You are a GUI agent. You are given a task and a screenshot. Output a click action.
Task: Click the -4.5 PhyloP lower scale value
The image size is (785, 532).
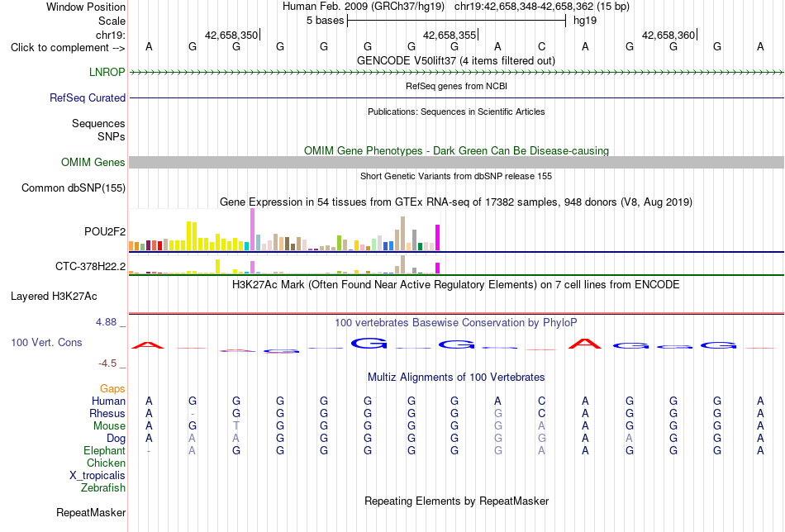pyautogui.click(x=107, y=363)
